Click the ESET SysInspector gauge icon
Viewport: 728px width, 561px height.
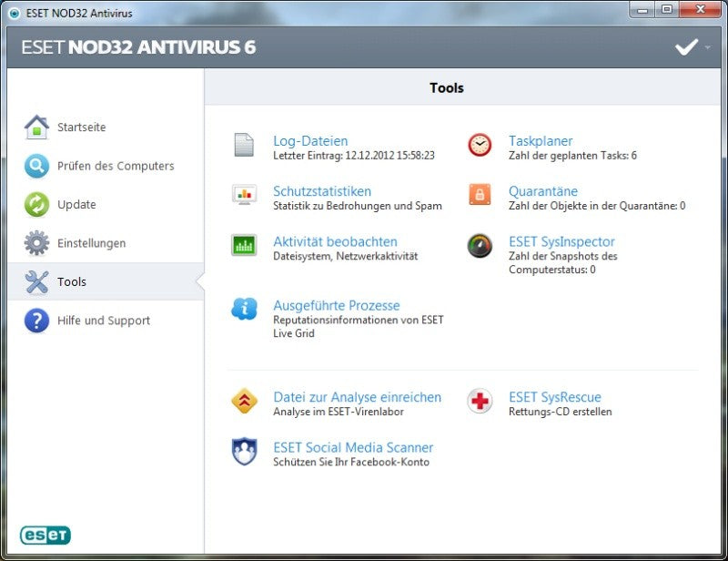480,245
